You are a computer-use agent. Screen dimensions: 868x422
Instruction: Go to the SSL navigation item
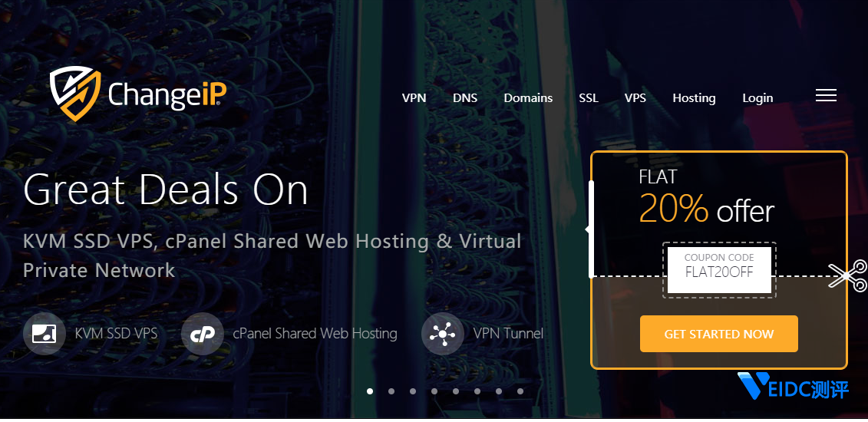(589, 98)
